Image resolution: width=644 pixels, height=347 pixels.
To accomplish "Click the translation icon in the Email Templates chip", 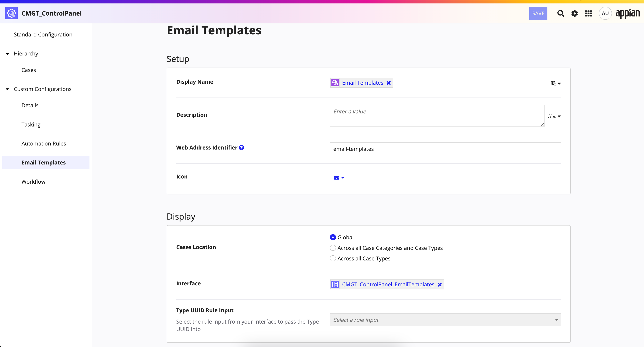I will pos(335,83).
